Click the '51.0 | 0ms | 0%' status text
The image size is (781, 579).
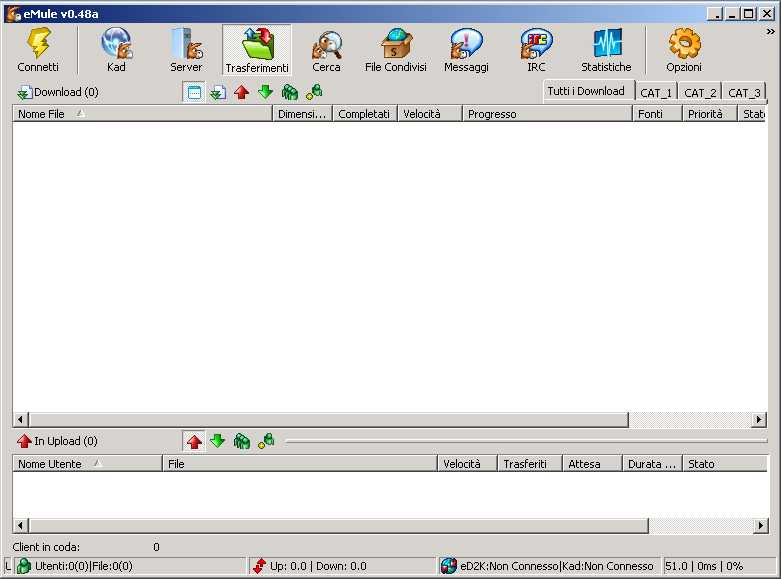pyautogui.click(x=704, y=567)
